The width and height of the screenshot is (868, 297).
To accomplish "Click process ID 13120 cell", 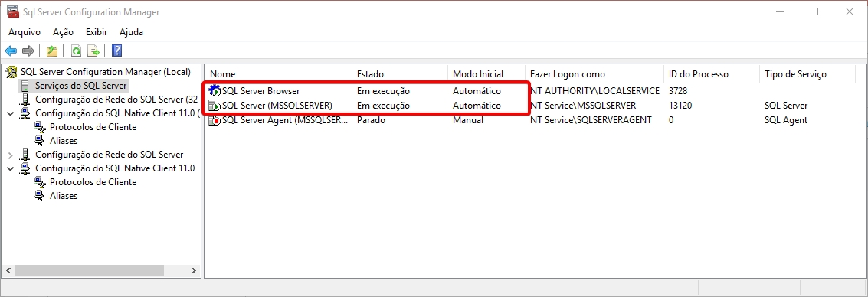I will (x=680, y=105).
